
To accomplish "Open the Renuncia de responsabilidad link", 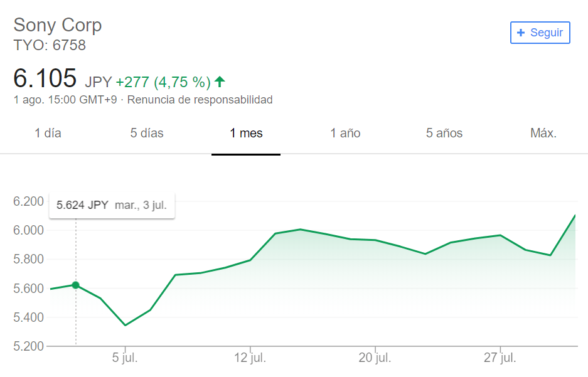I will click(200, 100).
